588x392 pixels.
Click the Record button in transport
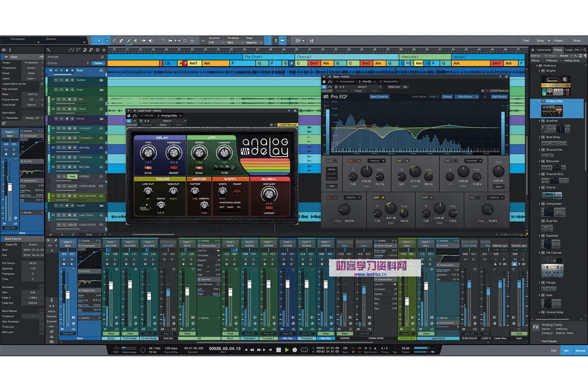[295, 350]
